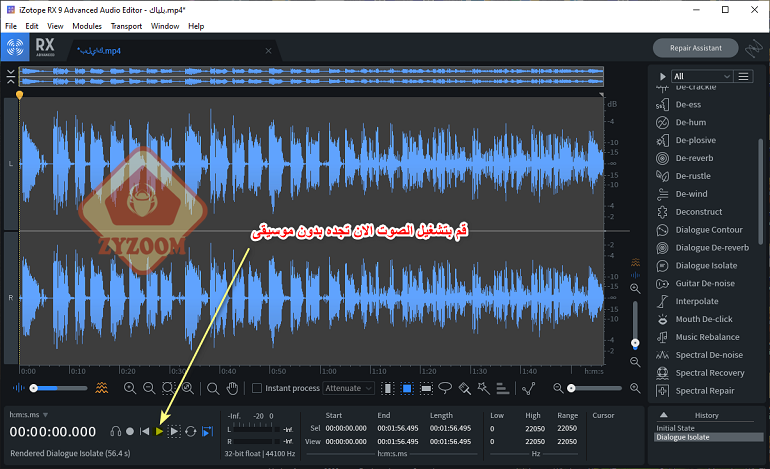770x469 pixels.
Task: Rewind to the start
Action: [x=144, y=431]
